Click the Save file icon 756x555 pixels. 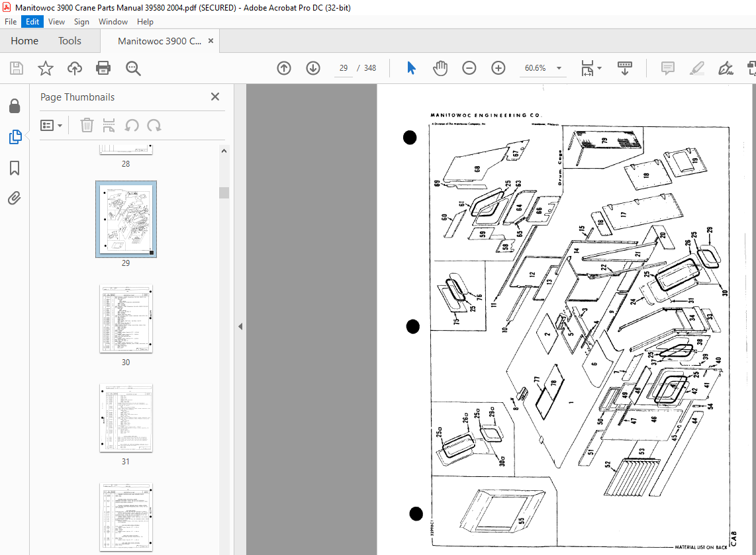pyautogui.click(x=17, y=68)
